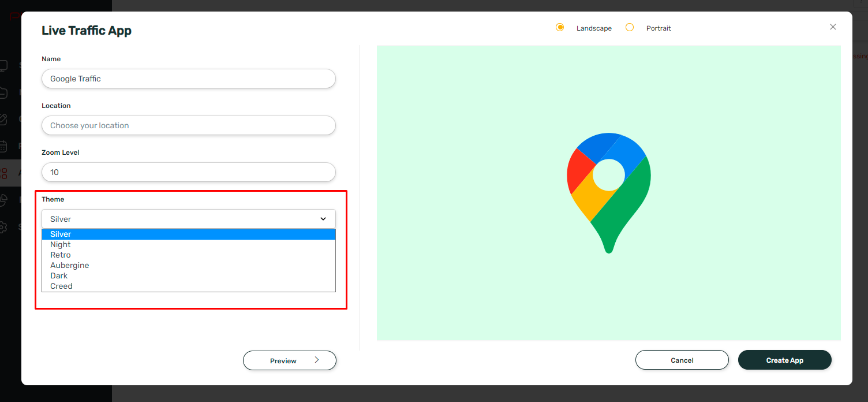This screenshot has height=402, width=868.
Task: Pick the Retro theme option
Action: click(189, 255)
